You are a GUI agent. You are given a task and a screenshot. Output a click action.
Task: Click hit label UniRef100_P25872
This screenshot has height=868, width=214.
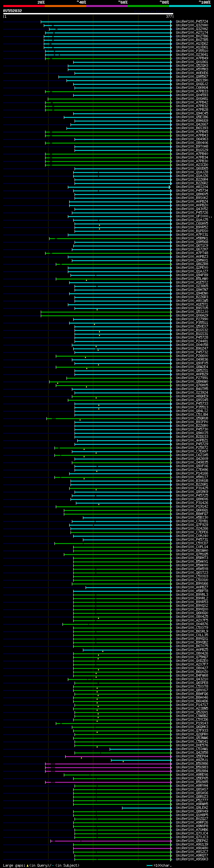point(192,448)
